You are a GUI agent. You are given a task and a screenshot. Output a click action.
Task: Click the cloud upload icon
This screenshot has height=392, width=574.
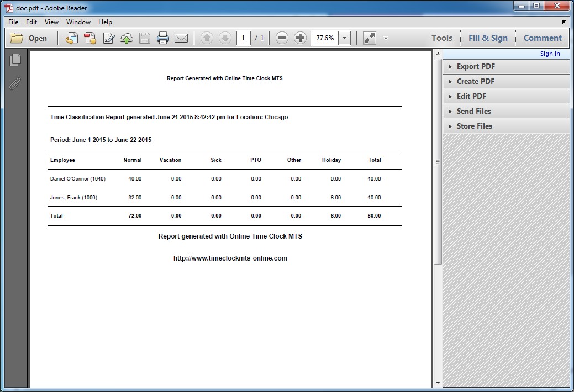127,38
